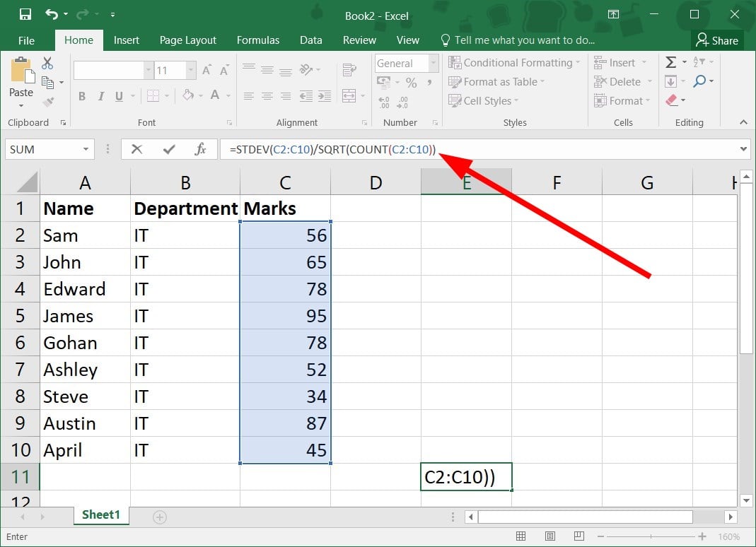Toggle Underline formatting
Viewport: 756px width, 547px height.
pos(119,96)
